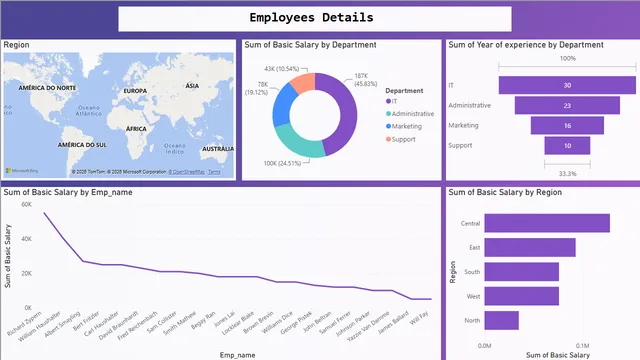Click the Richard Zypern axis label

24,324
